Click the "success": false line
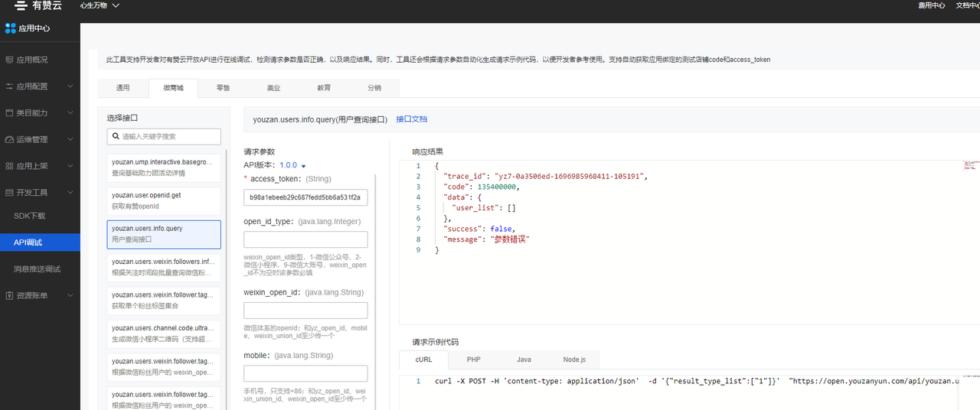This screenshot has height=410, width=980. pyautogui.click(x=479, y=229)
